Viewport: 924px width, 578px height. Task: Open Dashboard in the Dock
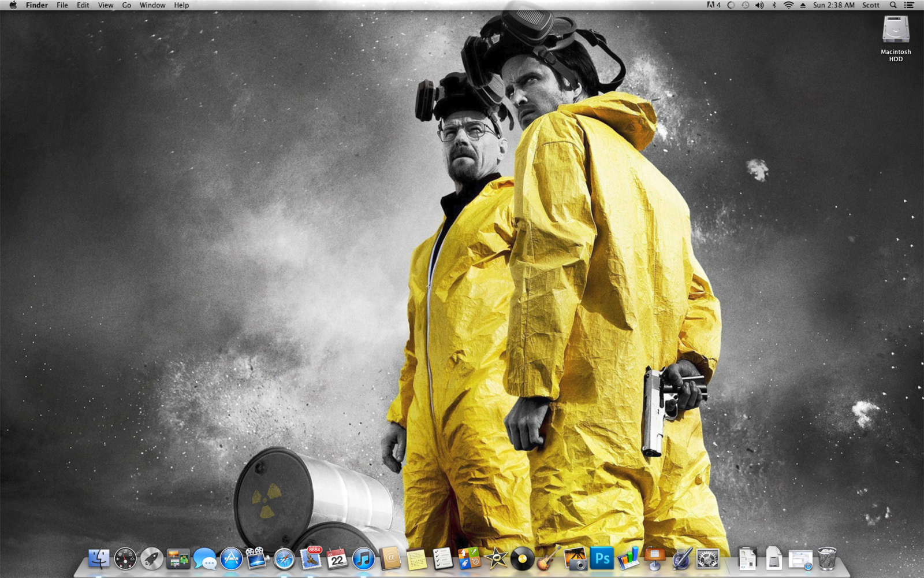[125, 559]
